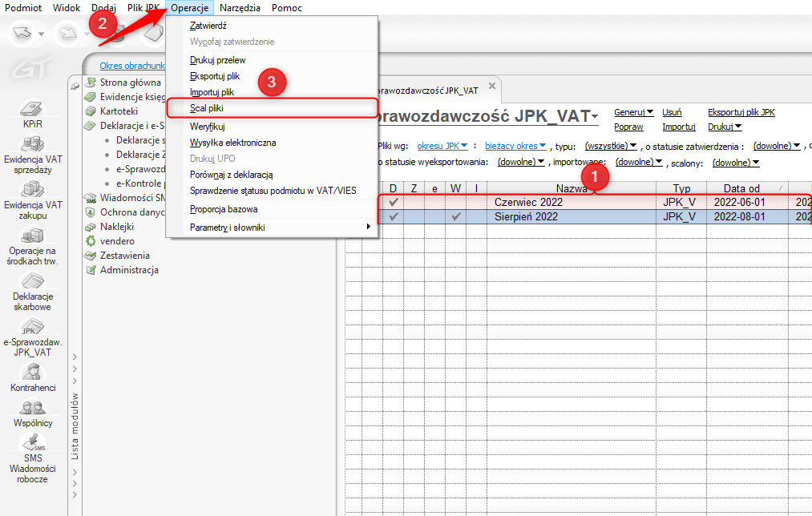
Task: Open the Narzędzia menu
Action: click(240, 8)
